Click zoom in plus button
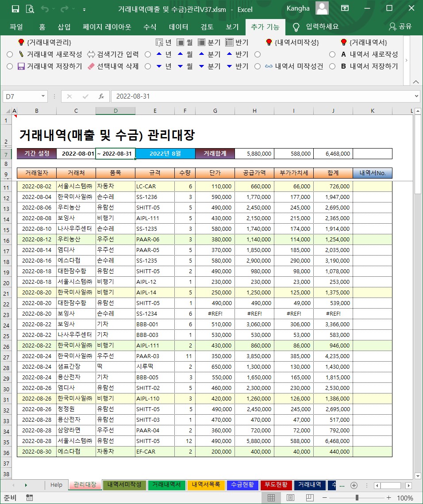 pos(388,498)
